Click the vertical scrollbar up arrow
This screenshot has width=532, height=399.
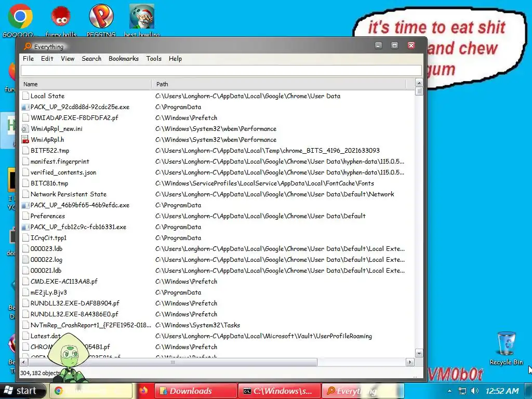pos(419,83)
